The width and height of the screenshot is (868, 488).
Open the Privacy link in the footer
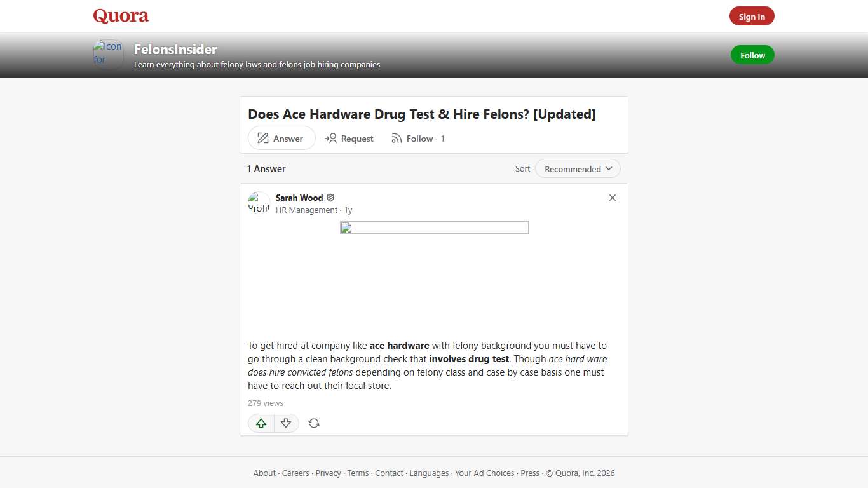click(x=328, y=473)
